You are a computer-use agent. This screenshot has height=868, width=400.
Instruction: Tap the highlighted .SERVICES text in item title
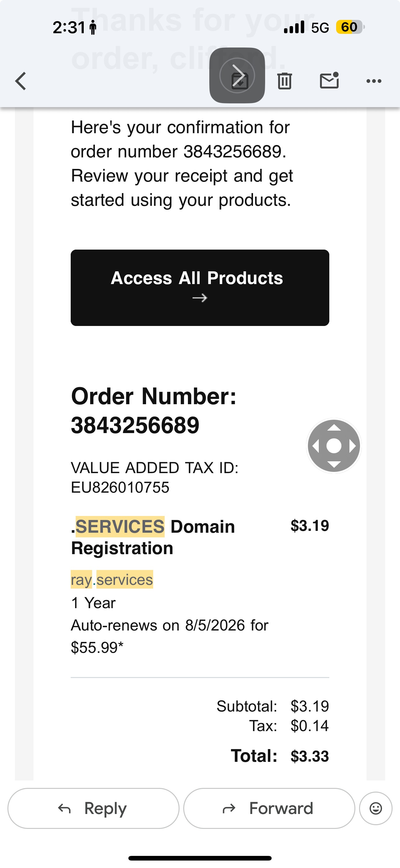tap(120, 527)
